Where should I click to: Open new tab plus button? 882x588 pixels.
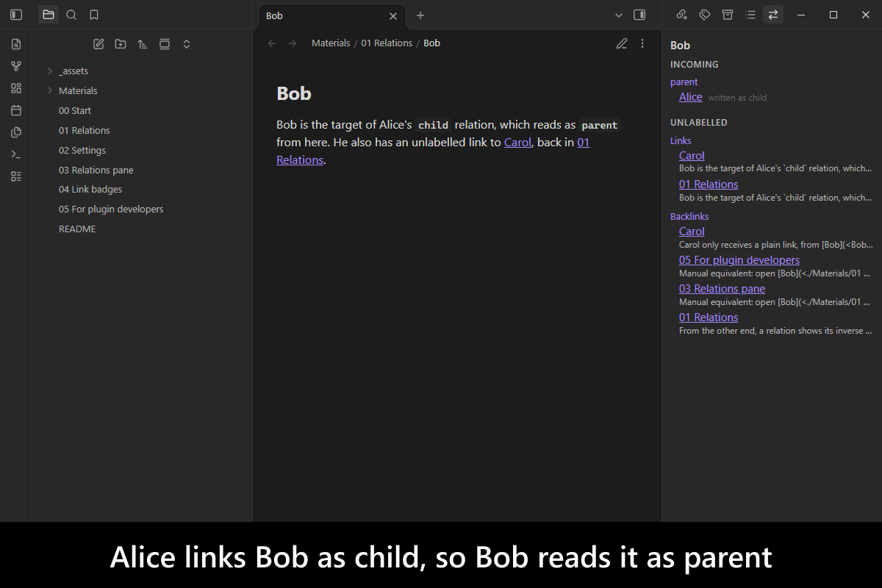[420, 15]
